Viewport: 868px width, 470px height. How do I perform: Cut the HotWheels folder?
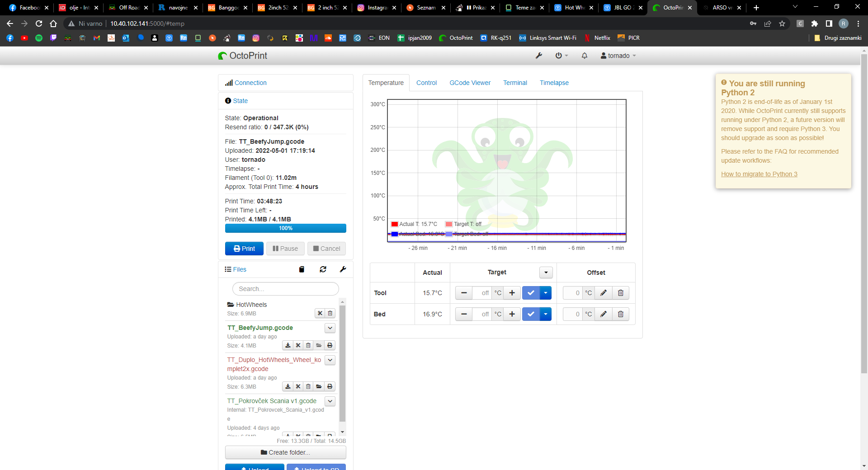click(x=320, y=313)
